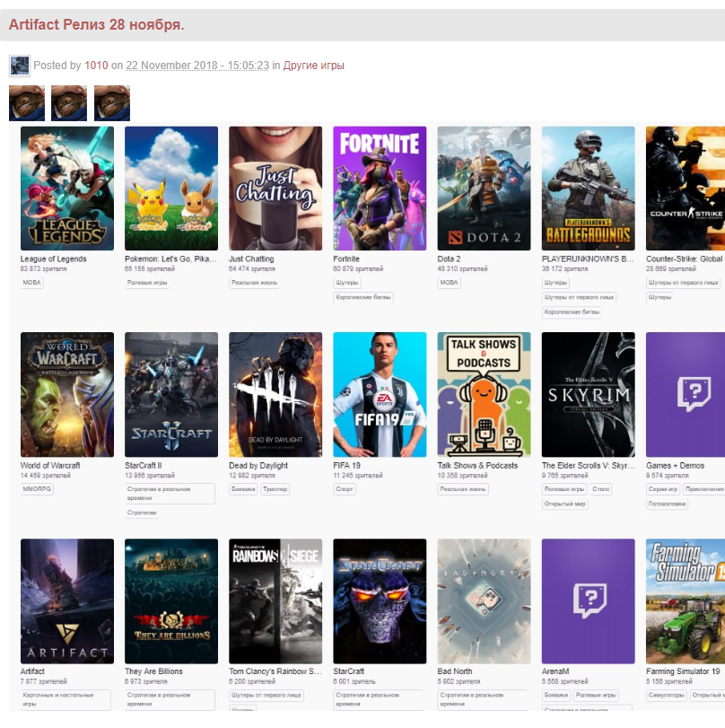725x728 pixels.
Task: Open the Just Chatting cover image
Action: click(275, 189)
